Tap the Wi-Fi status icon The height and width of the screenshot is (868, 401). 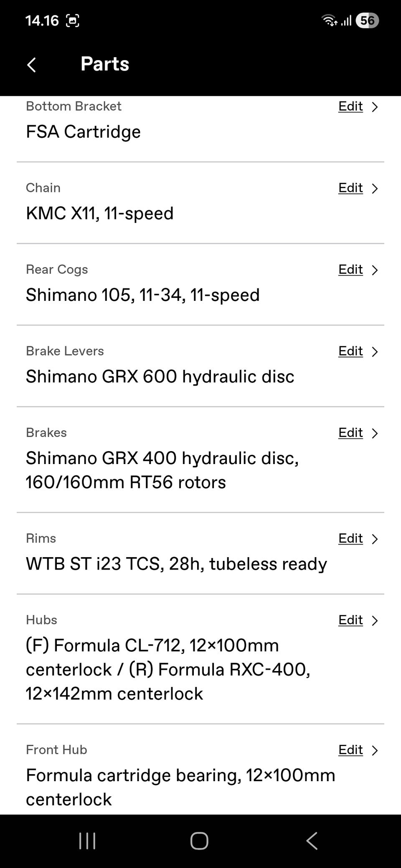pyautogui.click(x=329, y=20)
